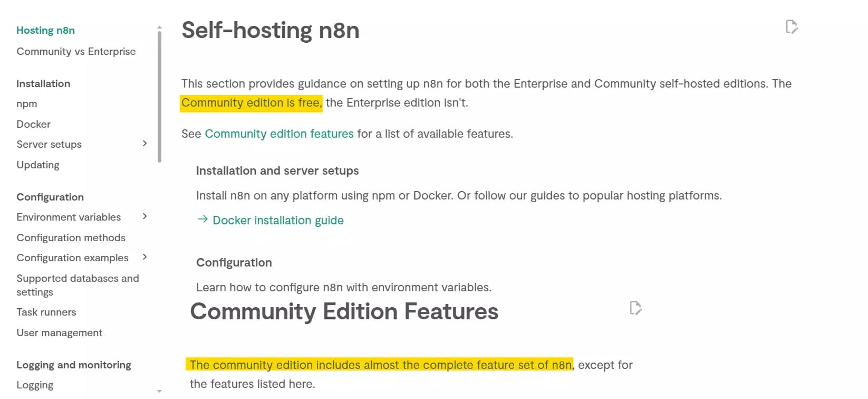
Task: Follow Community edition features link
Action: (x=279, y=134)
